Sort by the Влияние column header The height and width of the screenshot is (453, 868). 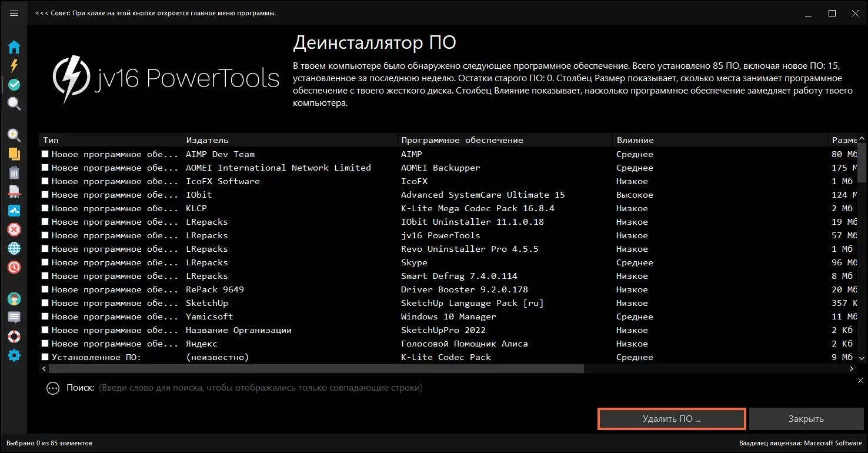720,140
